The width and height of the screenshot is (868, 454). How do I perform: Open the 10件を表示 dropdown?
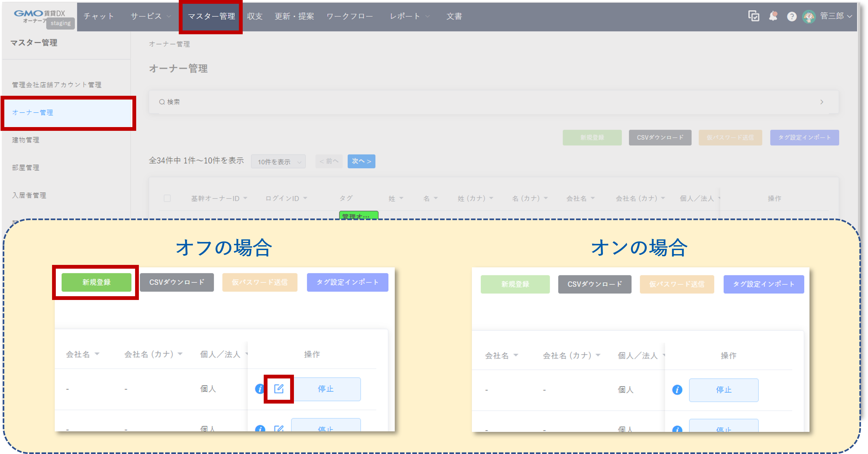coord(278,161)
